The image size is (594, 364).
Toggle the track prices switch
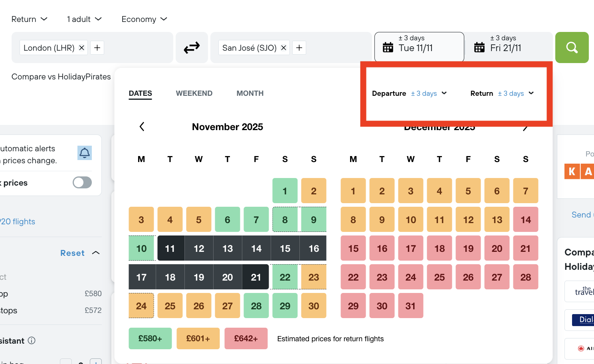(82, 182)
